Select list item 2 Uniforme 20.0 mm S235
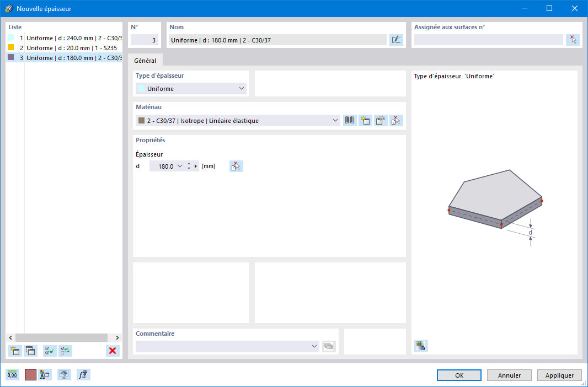This screenshot has height=387, width=588. (64, 48)
